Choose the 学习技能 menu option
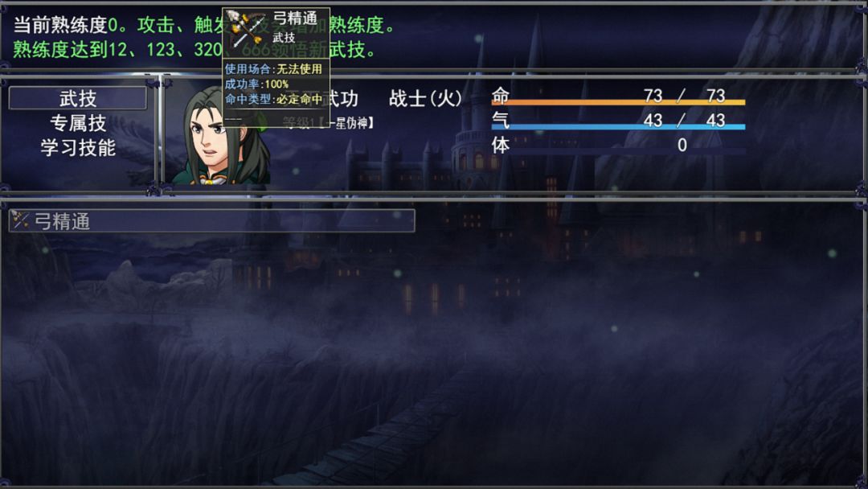This screenshot has width=868, height=489. [x=77, y=147]
